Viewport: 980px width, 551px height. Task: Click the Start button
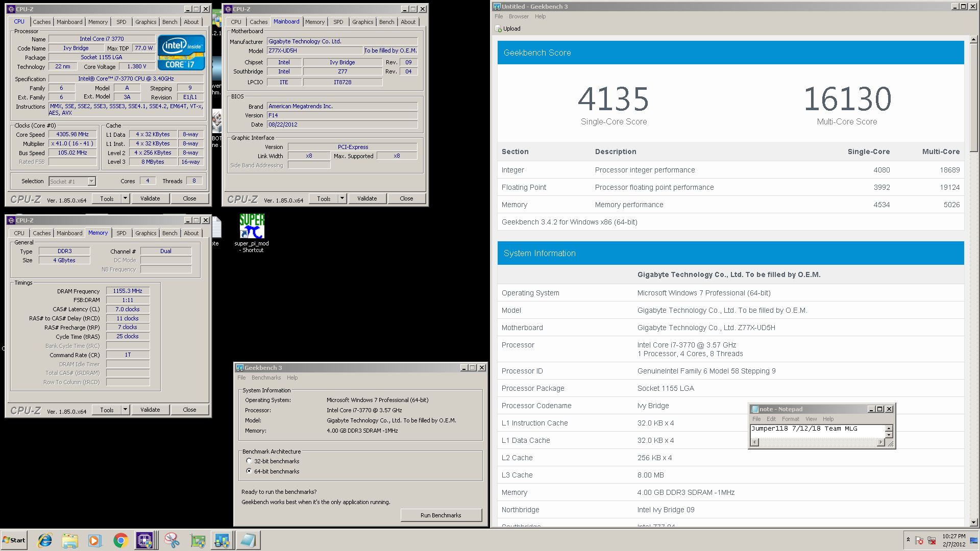coord(14,540)
